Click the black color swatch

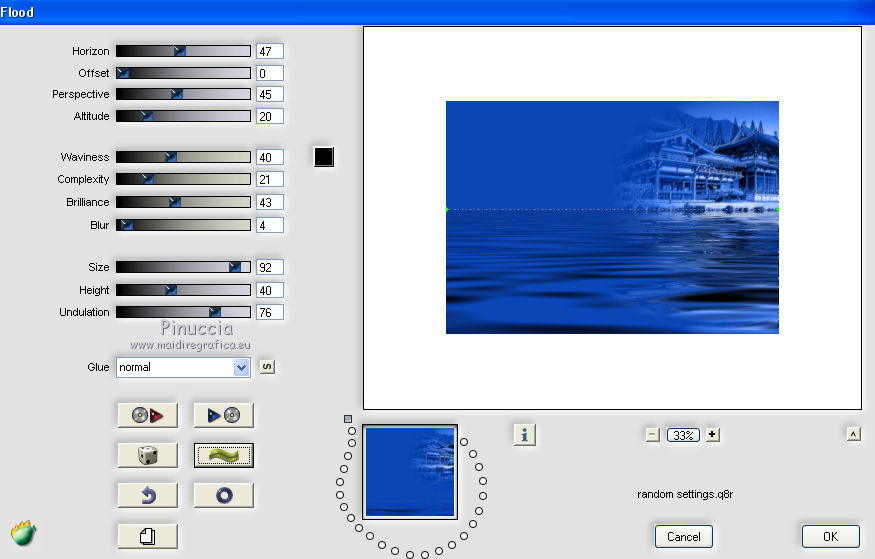pyautogui.click(x=324, y=157)
